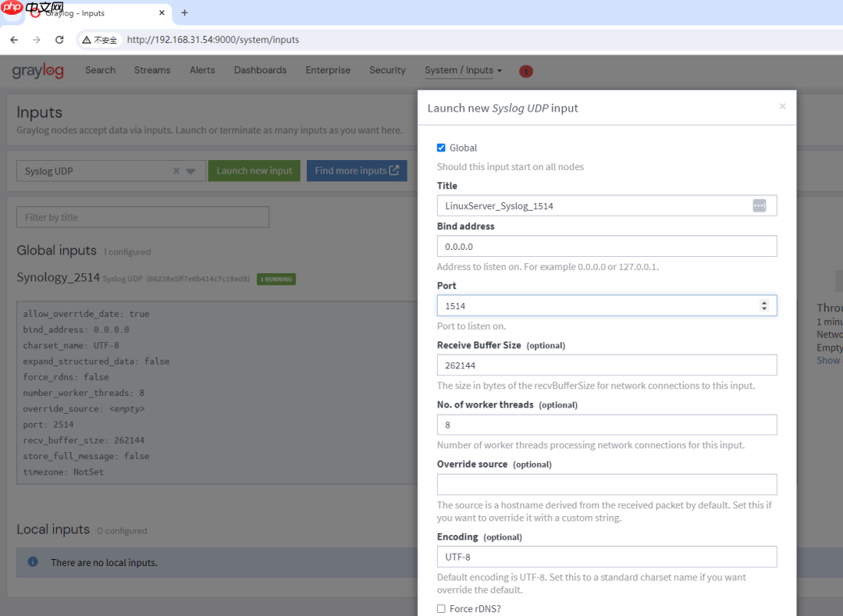
Task: Select the Streams menu item
Action: [x=152, y=70]
